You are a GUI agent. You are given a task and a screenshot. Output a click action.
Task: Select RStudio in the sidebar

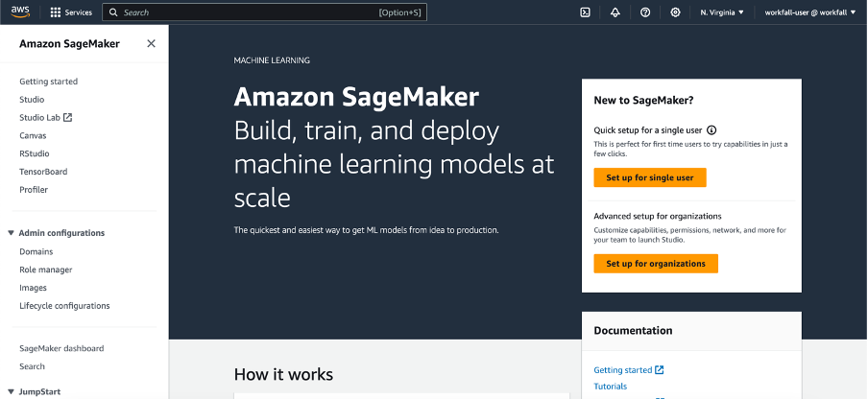pyautogui.click(x=35, y=153)
